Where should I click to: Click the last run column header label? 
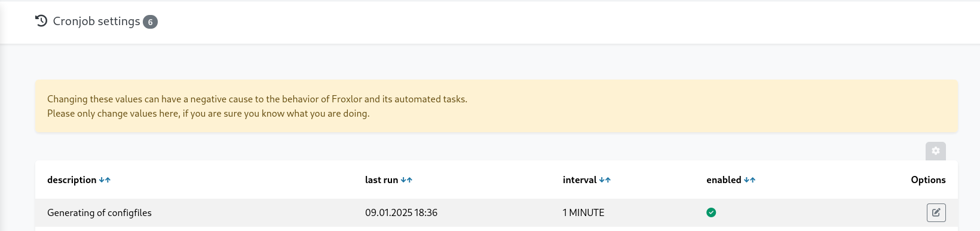click(x=381, y=180)
